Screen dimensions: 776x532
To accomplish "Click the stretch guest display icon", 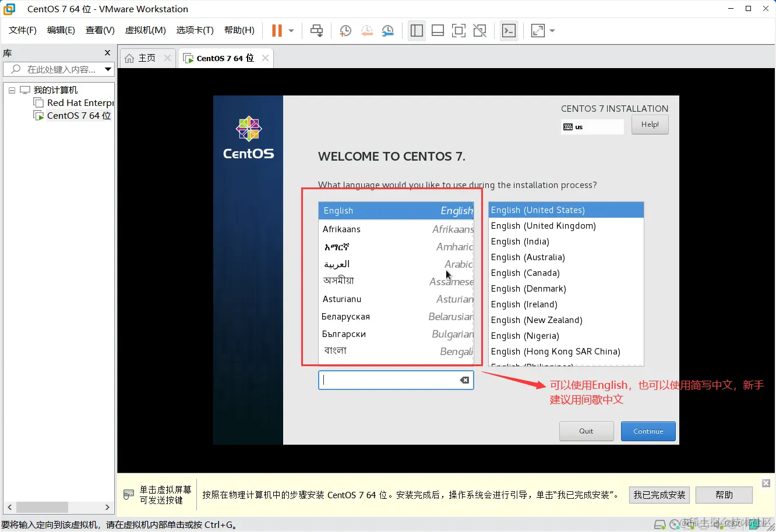I will pyautogui.click(x=538, y=31).
